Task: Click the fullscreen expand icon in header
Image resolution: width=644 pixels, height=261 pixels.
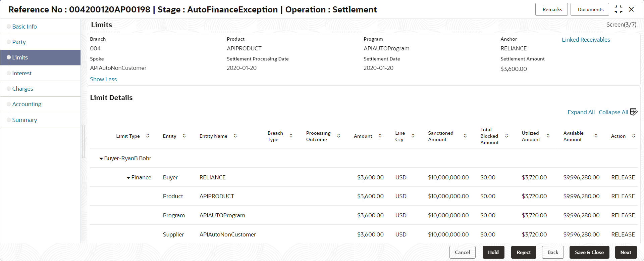Action: click(619, 9)
